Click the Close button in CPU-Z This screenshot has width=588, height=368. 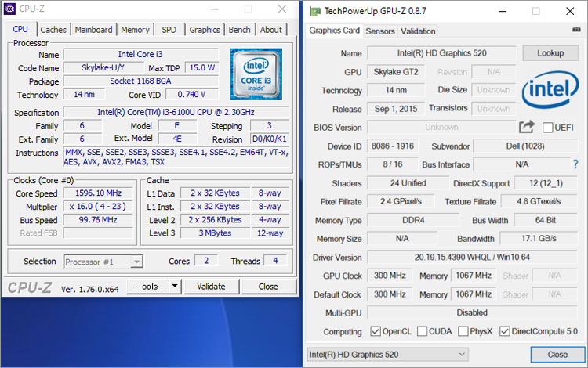[268, 287]
